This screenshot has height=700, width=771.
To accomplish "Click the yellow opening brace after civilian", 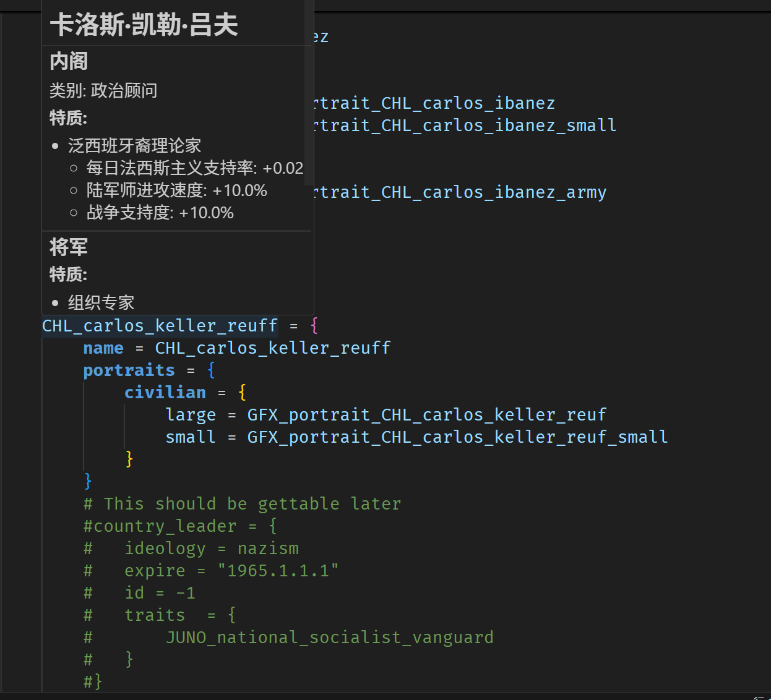I will tap(242, 393).
